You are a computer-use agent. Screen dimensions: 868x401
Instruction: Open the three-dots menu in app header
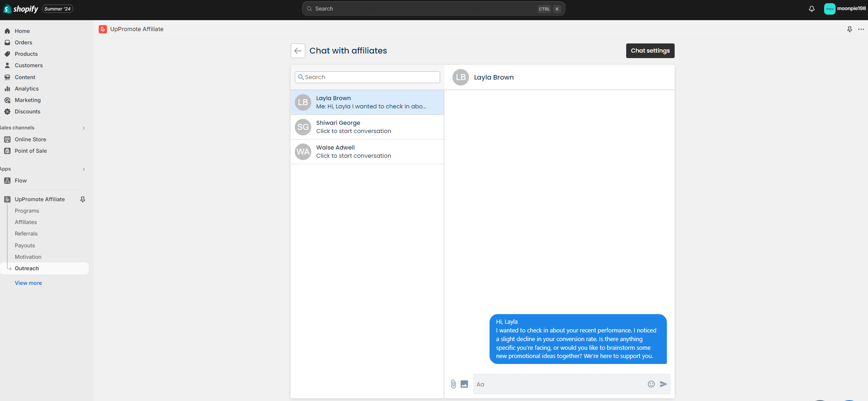point(861,29)
